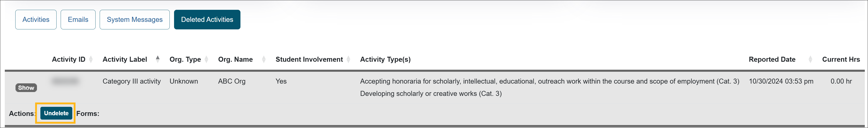Click the Activity Type(s) column header

click(x=385, y=60)
